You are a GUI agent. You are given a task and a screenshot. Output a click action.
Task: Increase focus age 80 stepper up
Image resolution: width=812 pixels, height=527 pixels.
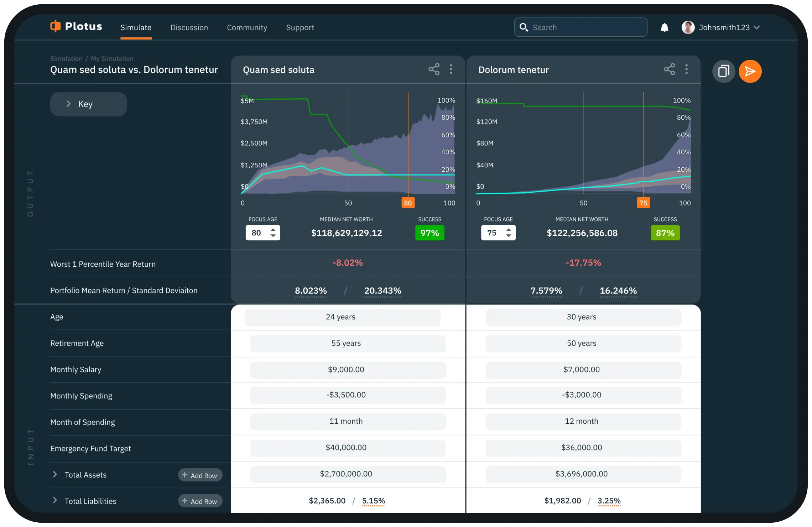(273, 230)
